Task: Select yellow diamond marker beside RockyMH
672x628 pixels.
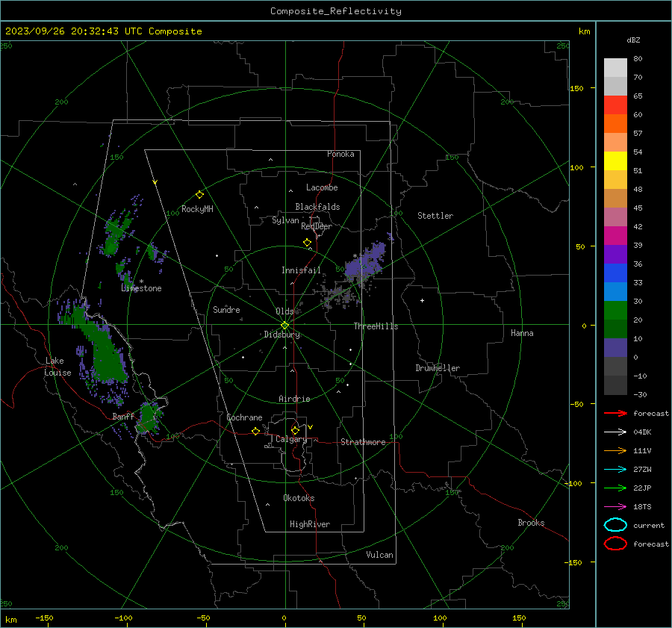Action: click(199, 195)
